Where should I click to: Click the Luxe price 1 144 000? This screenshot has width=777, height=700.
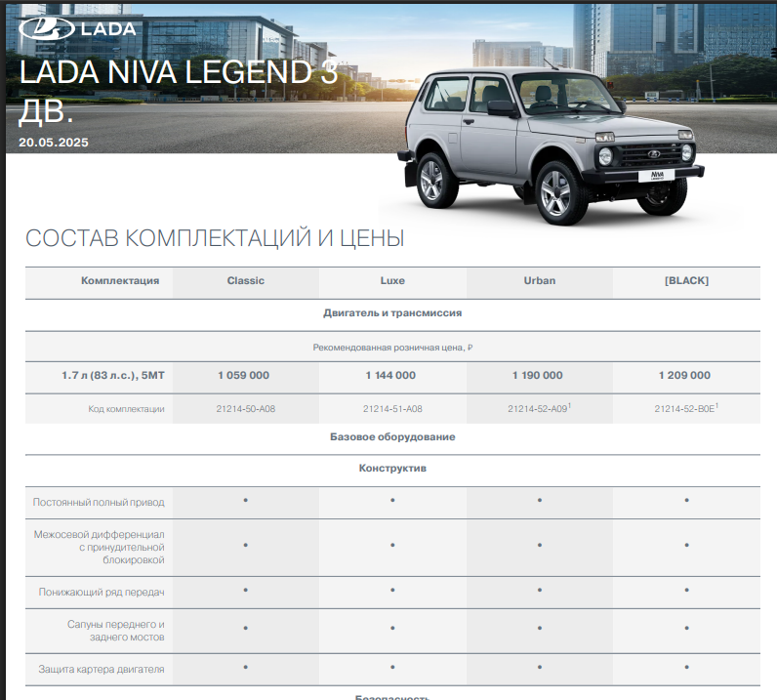[x=391, y=376]
